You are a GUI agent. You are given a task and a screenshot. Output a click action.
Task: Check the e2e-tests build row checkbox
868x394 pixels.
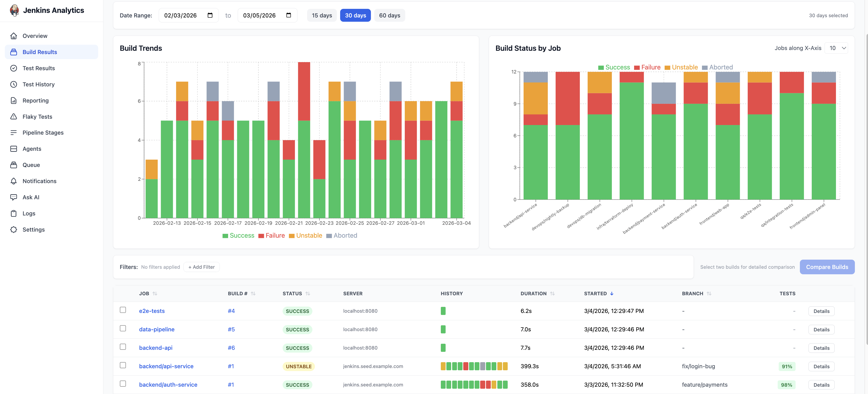tap(123, 310)
